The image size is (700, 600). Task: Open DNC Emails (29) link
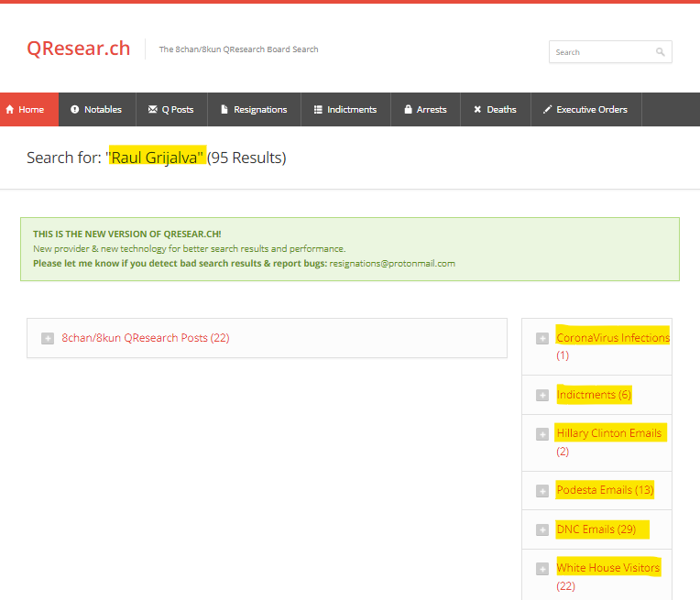click(x=596, y=529)
